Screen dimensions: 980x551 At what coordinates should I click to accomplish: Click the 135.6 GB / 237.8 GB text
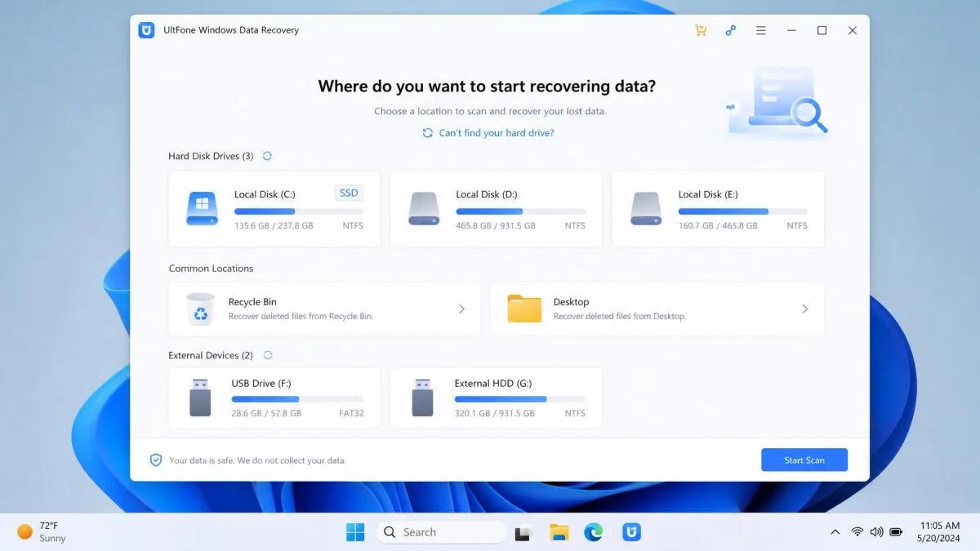pyautogui.click(x=274, y=225)
